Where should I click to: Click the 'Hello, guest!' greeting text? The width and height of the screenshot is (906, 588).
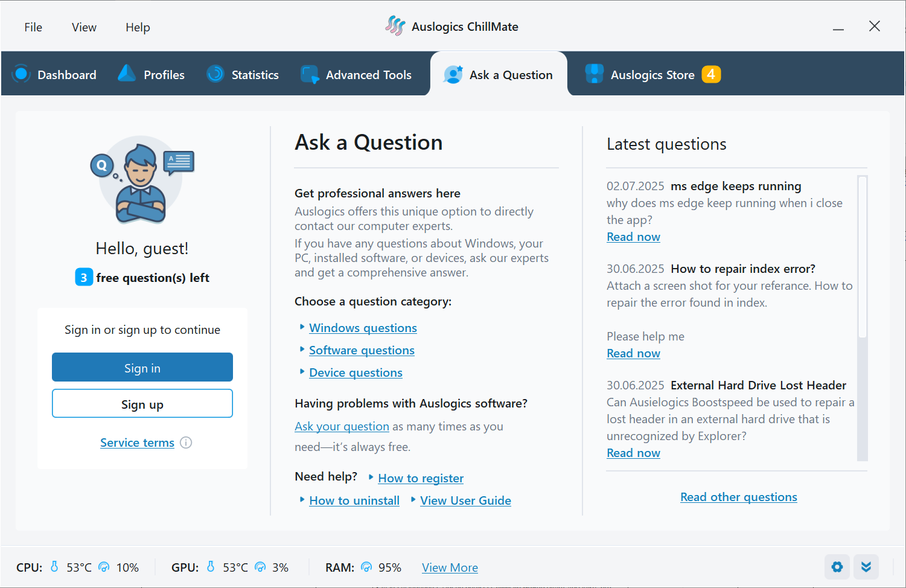pyautogui.click(x=142, y=249)
